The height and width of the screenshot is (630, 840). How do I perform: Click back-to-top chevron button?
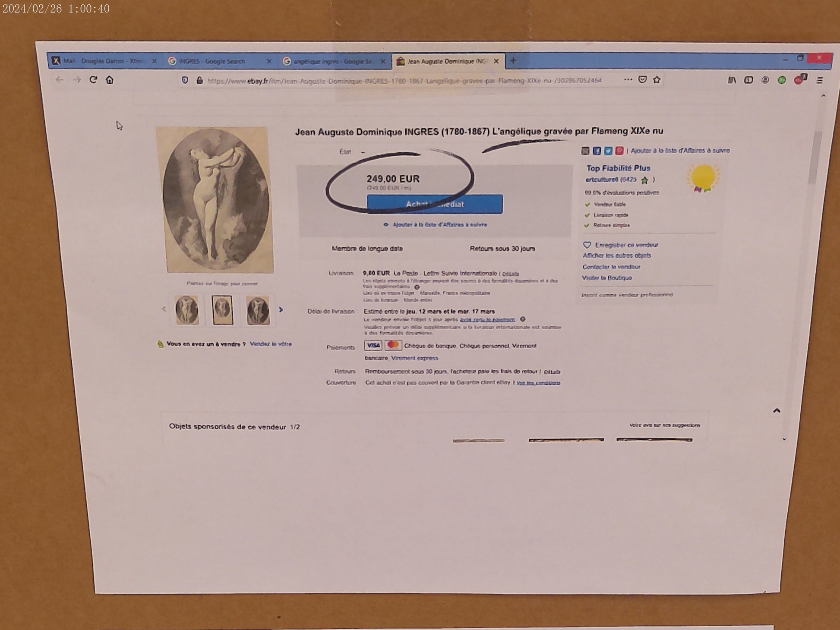[776, 410]
